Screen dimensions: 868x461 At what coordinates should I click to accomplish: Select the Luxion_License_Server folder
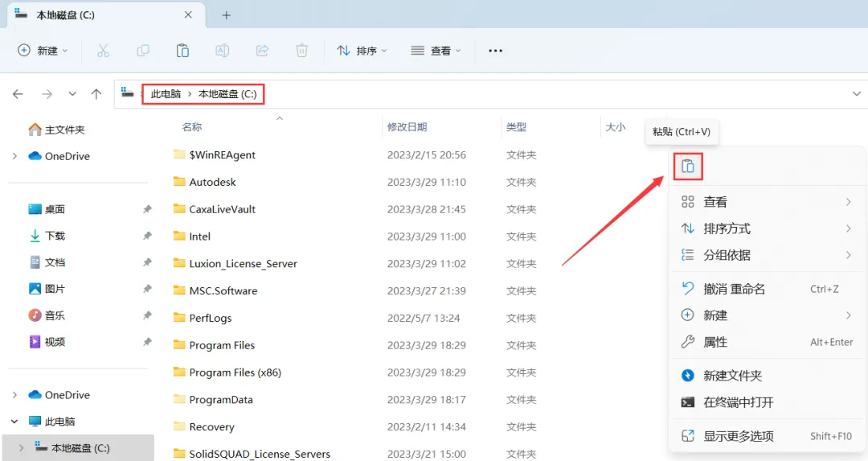[243, 264]
